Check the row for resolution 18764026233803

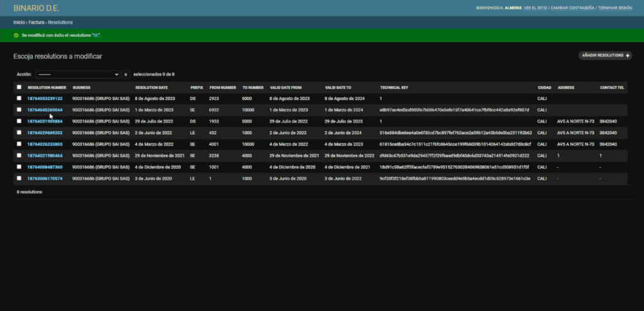tap(19, 144)
